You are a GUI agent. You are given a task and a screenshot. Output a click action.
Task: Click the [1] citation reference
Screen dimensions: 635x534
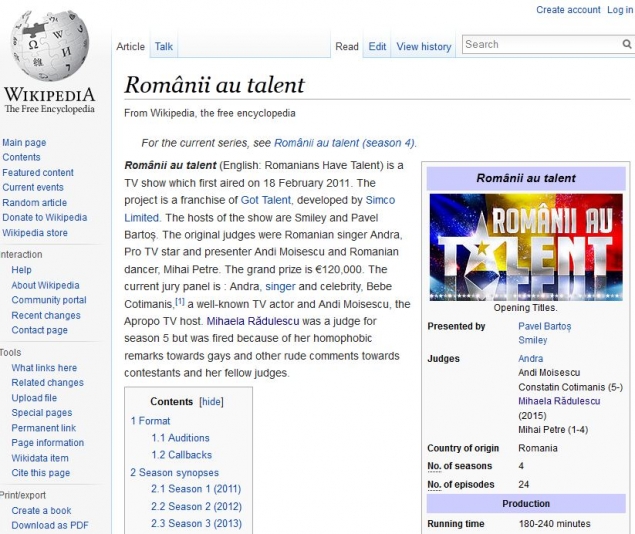tap(180, 302)
